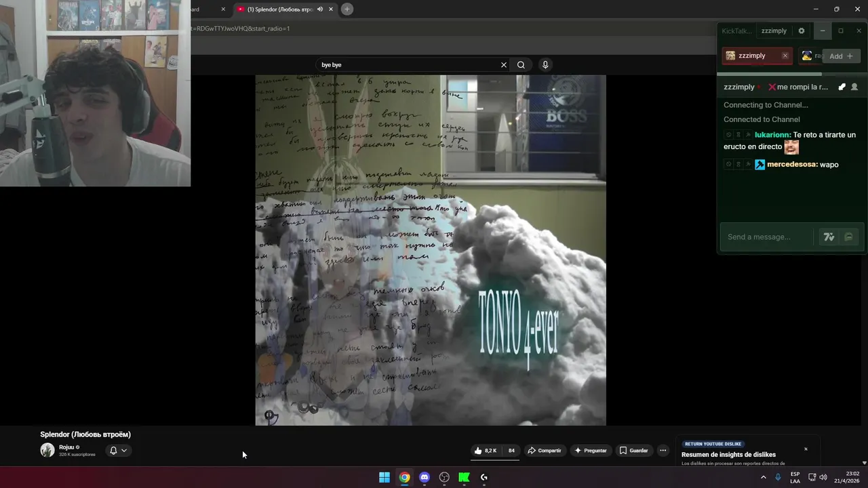Open Rojuu channel avatar
The image size is (868, 488).
[x=47, y=450]
